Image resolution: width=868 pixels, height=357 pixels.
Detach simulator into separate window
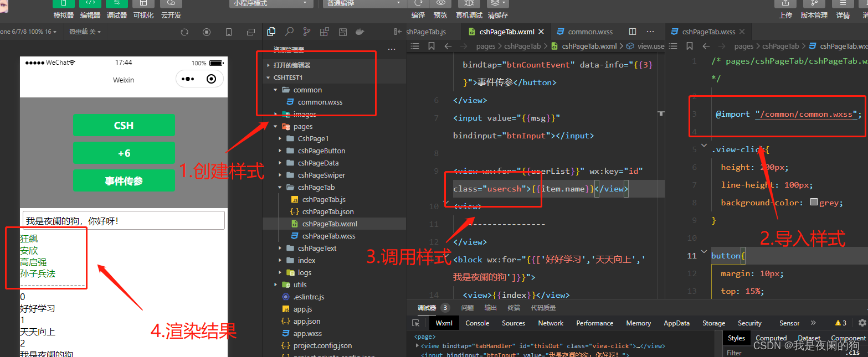coord(251,32)
